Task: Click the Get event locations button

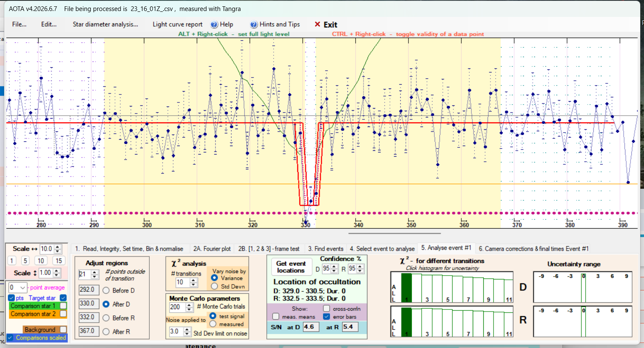Action: click(291, 267)
